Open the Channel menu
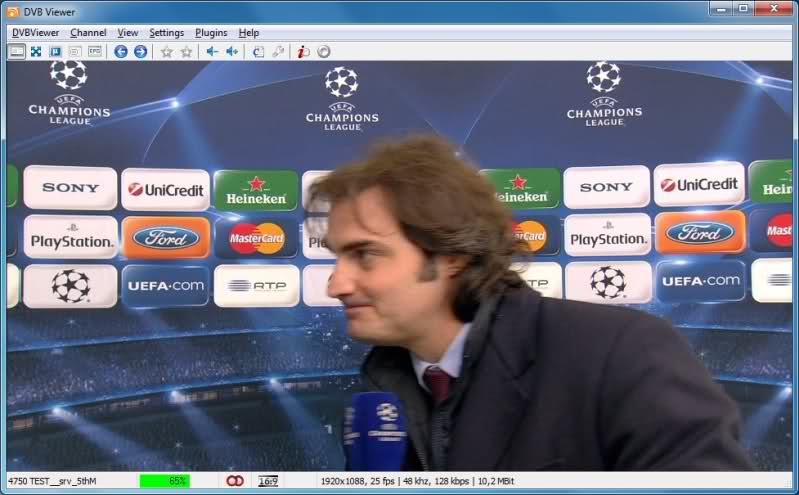The height and width of the screenshot is (495, 799). pos(88,33)
